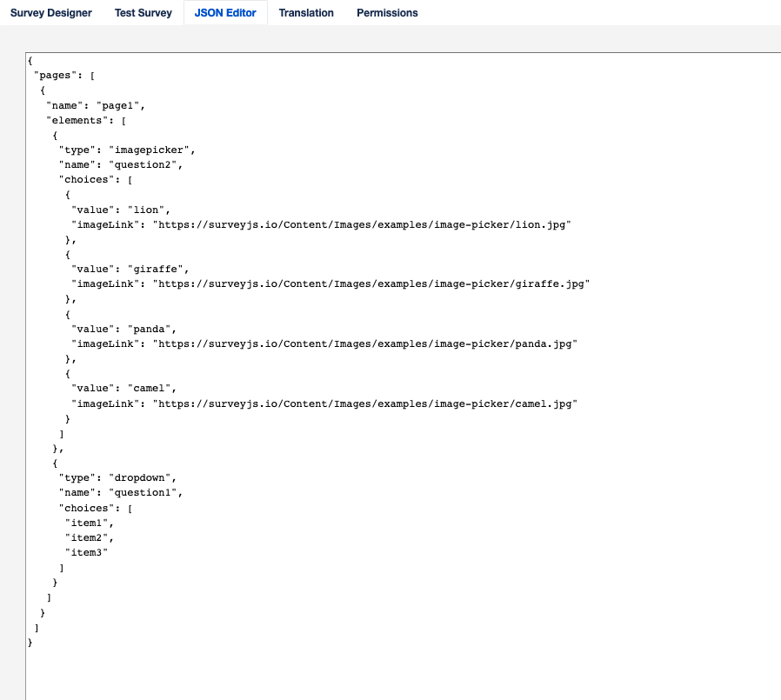Place cursor on "question2" name value
The width and height of the screenshot is (781, 700).
pos(144,164)
